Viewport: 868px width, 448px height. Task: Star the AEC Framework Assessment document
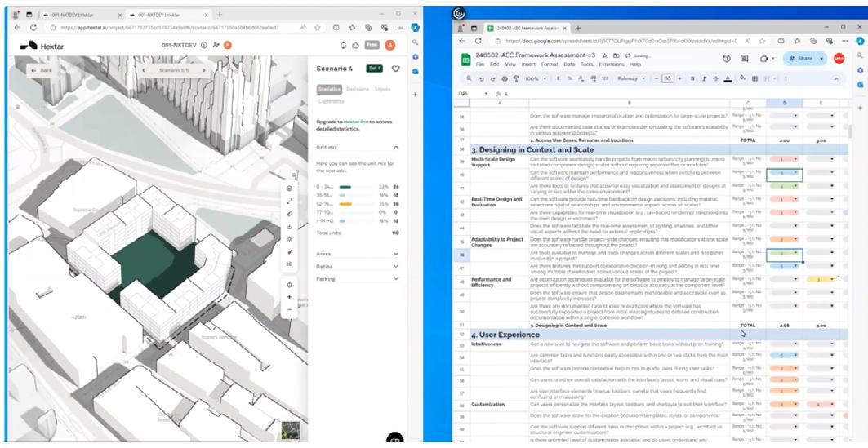(604, 55)
